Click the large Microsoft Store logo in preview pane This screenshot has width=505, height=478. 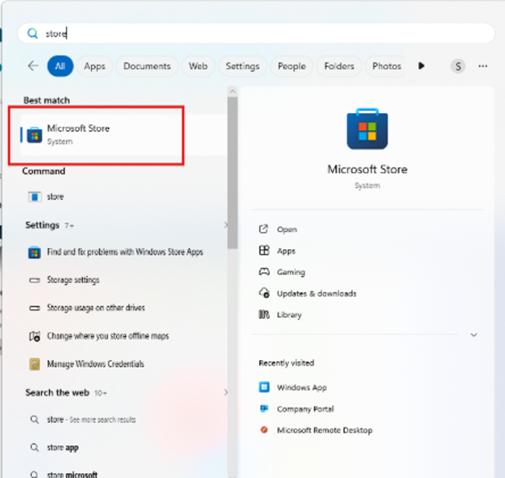(x=367, y=129)
